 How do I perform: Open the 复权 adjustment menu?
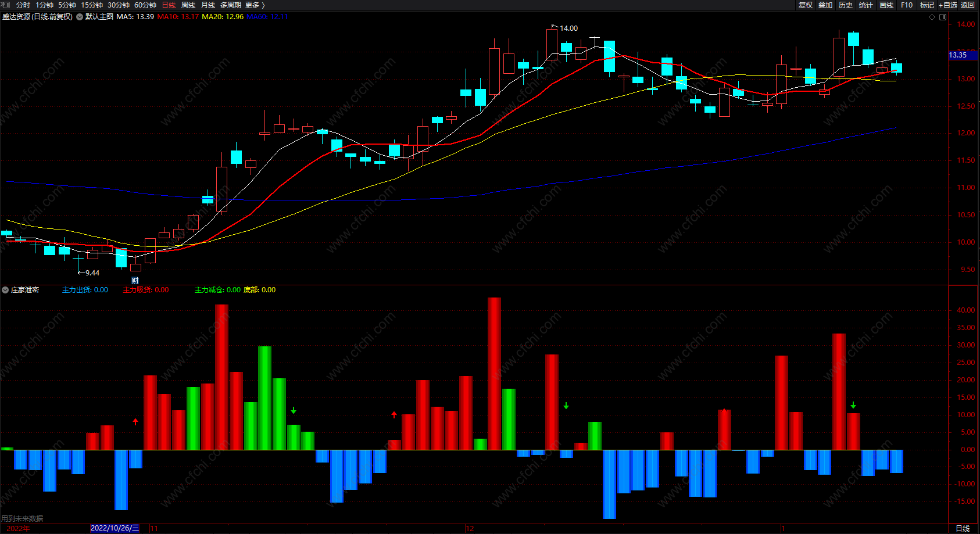[806, 5]
